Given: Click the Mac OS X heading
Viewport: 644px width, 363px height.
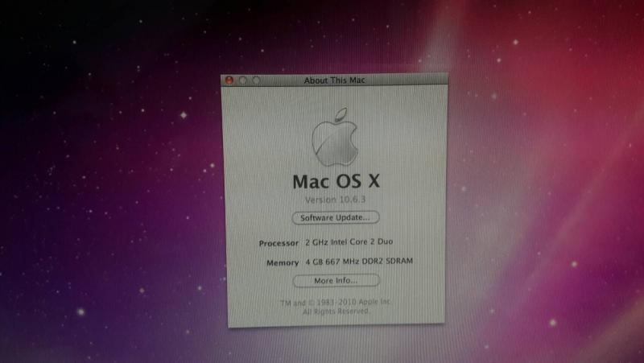Looking at the screenshot, I should 336,182.
